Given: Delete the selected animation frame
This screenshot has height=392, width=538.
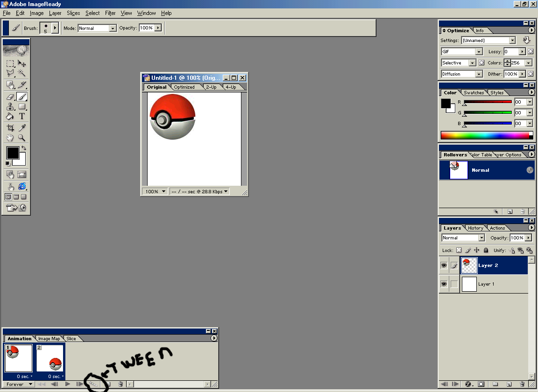Looking at the screenshot, I should point(120,384).
